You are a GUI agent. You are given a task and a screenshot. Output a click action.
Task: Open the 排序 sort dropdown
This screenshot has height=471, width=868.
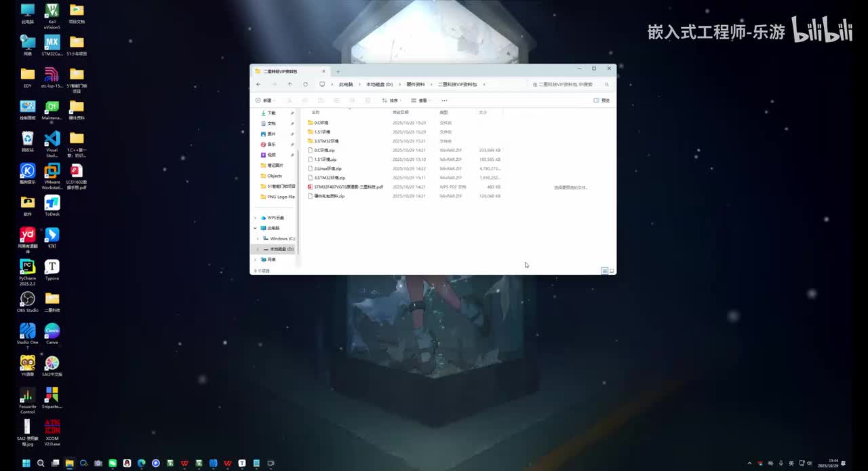coord(392,100)
